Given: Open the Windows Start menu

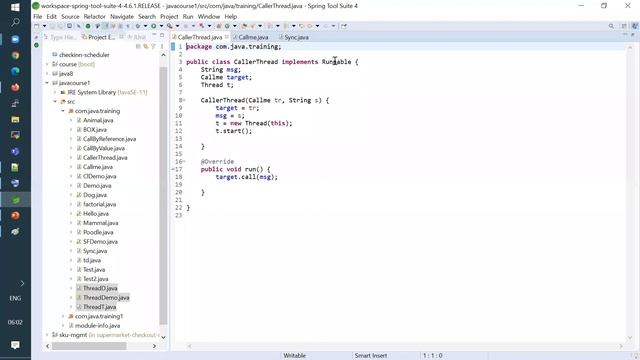Looking at the screenshot, I should [x=15, y=7].
